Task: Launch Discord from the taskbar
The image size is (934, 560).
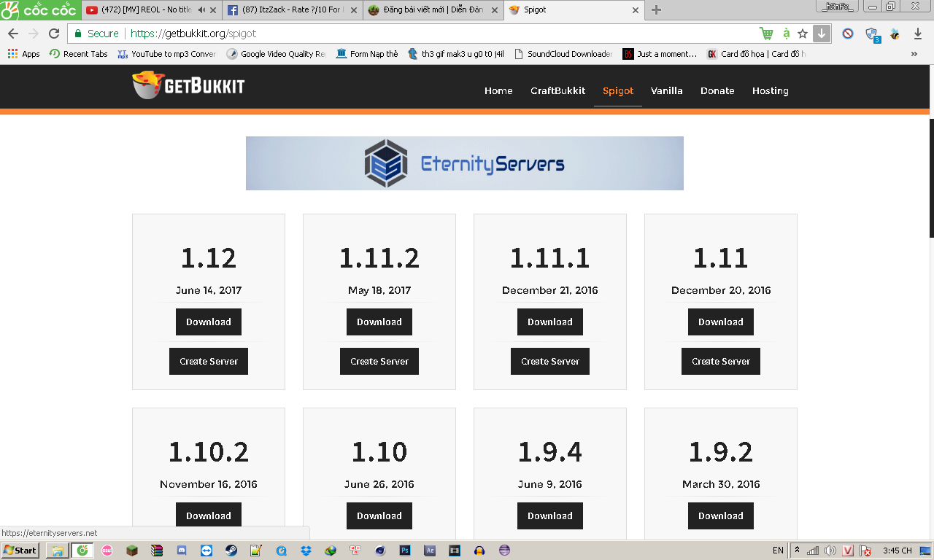Action: click(x=182, y=551)
